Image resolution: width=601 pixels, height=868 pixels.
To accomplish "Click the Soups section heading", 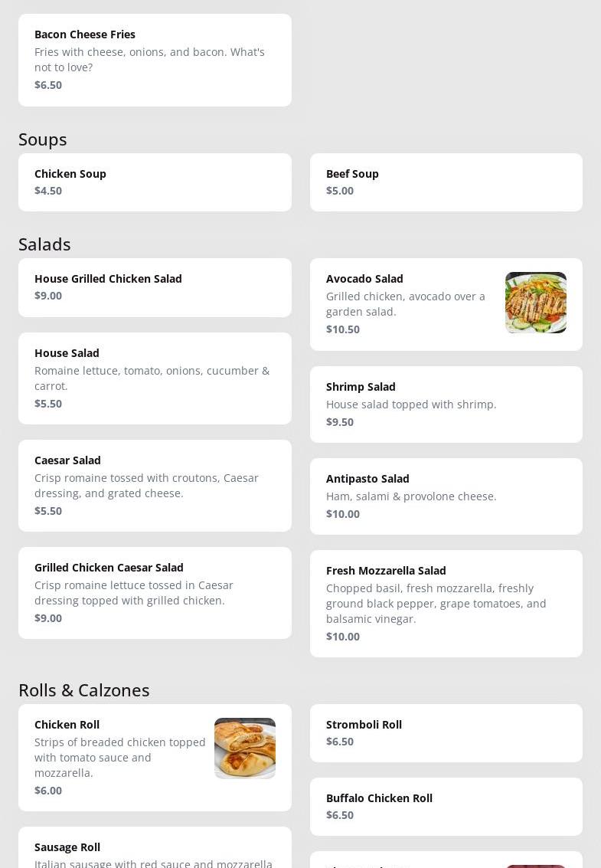I will click(43, 139).
